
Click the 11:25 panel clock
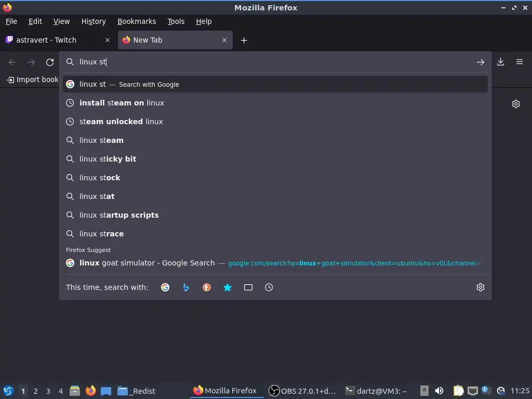point(520,391)
